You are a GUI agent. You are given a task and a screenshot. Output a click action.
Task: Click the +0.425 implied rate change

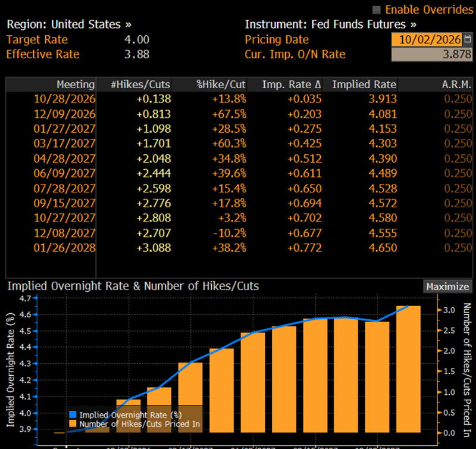305,144
